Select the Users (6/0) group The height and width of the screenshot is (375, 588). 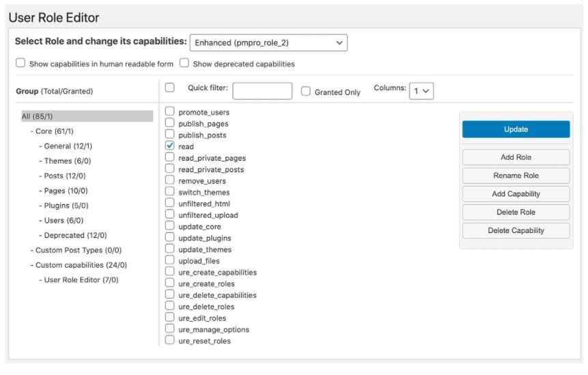click(x=61, y=221)
